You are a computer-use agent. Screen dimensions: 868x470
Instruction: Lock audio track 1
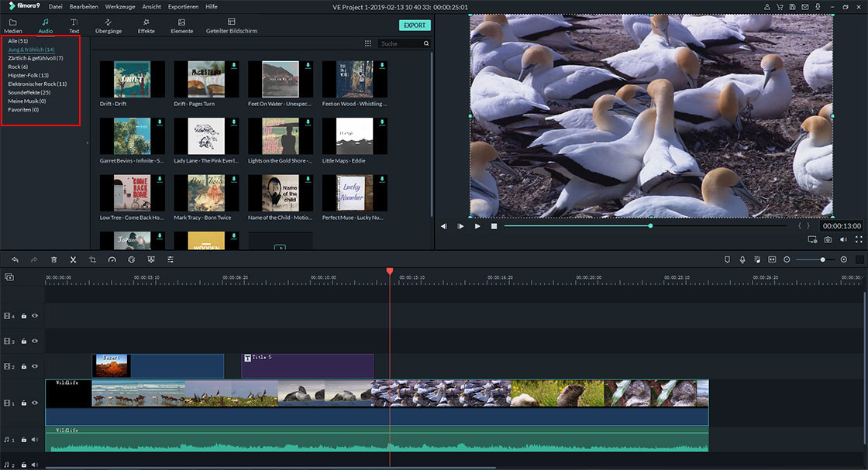[24, 440]
